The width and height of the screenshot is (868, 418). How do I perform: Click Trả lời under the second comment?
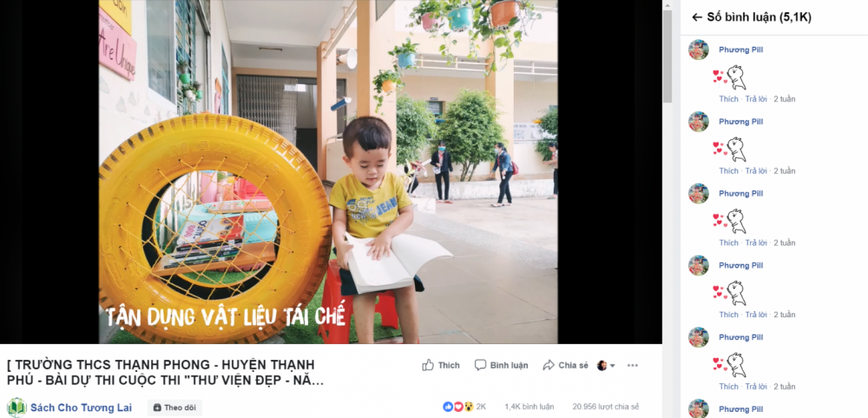756,170
